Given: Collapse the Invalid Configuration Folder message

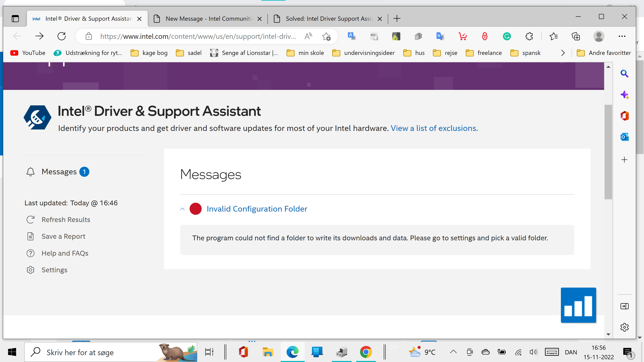Looking at the screenshot, I should 182,209.
